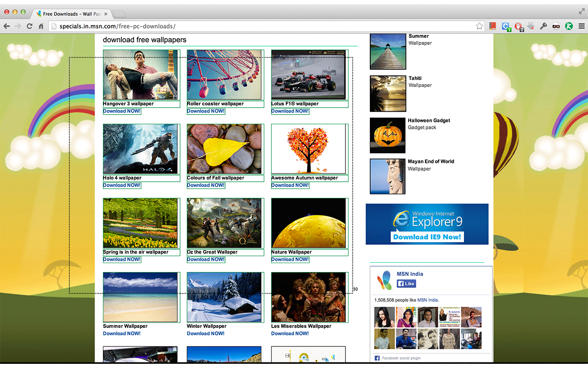Viewport: 588px width, 368px height.
Task: Reload the current page
Action: (29, 26)
